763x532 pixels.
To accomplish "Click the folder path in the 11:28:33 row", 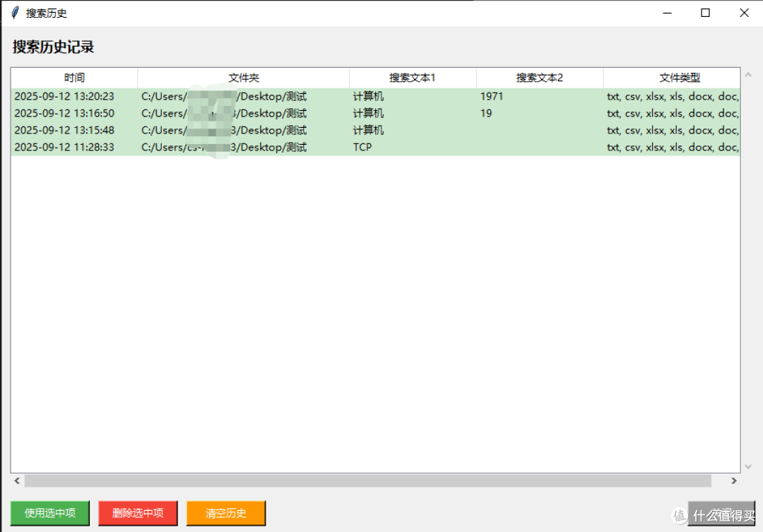I will 224,147.
